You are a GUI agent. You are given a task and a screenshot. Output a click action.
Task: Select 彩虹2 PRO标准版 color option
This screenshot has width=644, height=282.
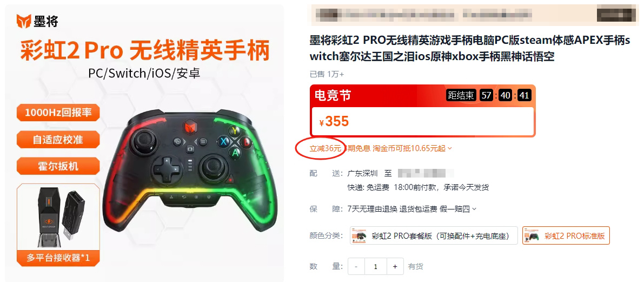click(566, 236)
